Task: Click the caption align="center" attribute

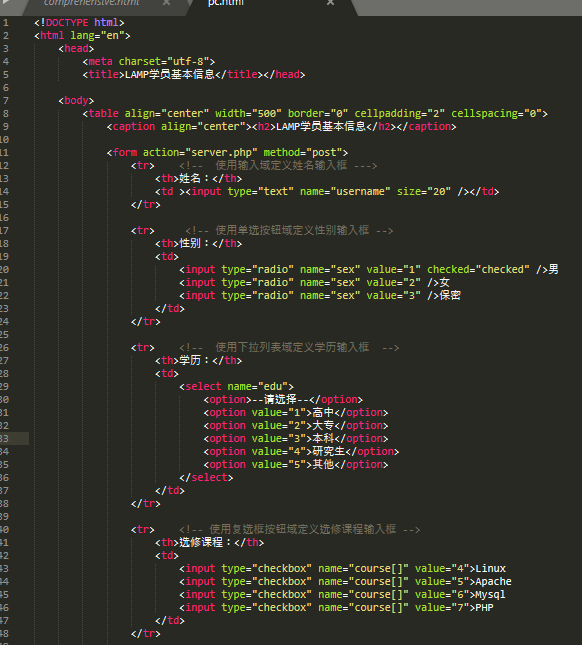Action: tap(203, 127)
